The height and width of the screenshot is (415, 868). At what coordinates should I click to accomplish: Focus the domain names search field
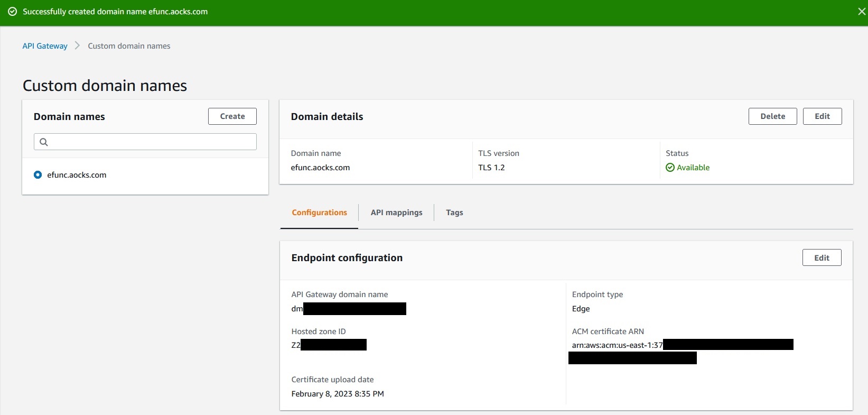(145, 142)
